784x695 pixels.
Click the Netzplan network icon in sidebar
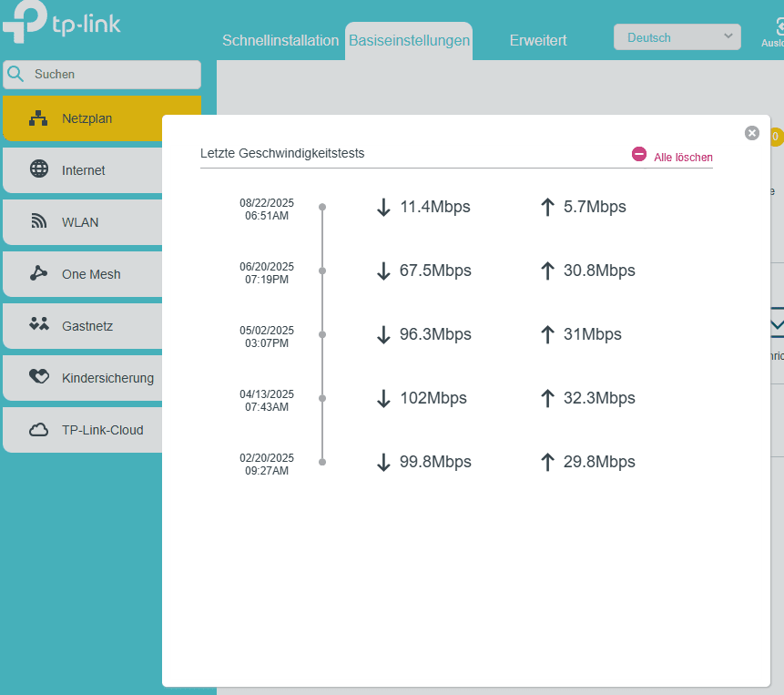click(38, 118)
